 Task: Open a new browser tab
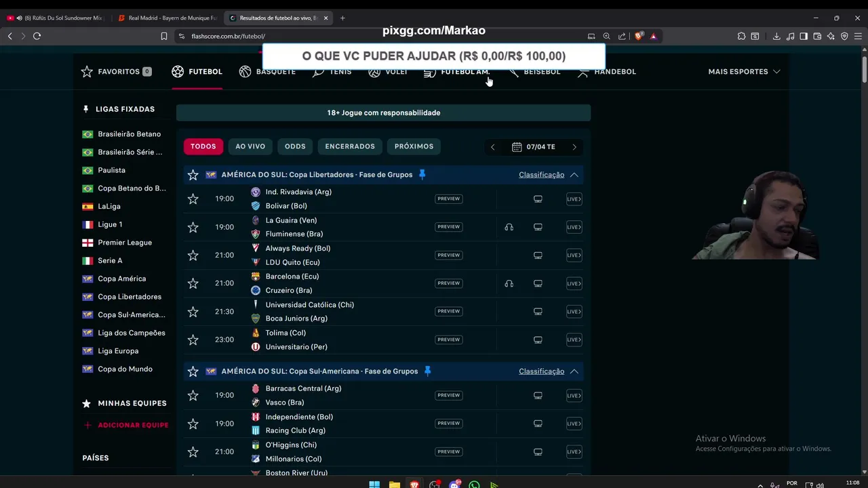point(342,18)
